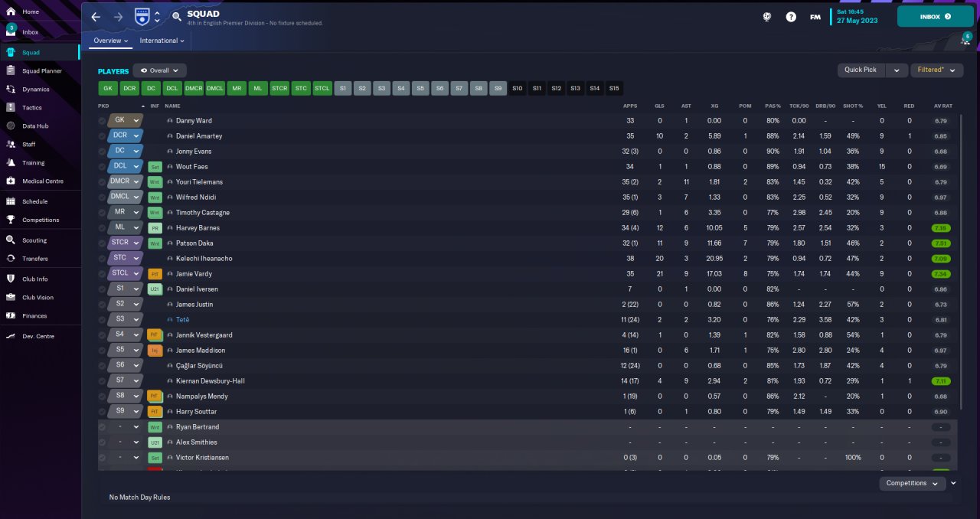
Task: Open the Home sidebar icon
Action: click(11, 11)
